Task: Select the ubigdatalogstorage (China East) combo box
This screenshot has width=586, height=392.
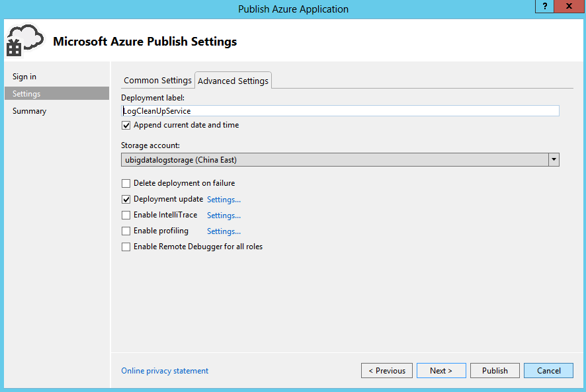Action: pyautogui.click(x=334, y=160)
